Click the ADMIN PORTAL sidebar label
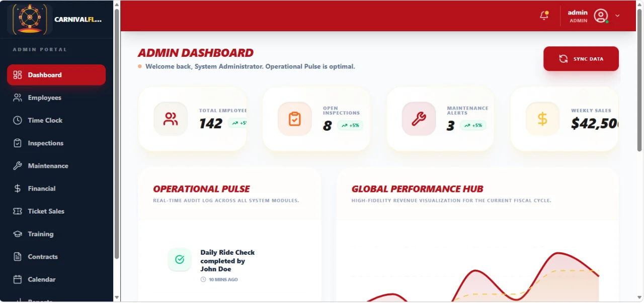The image size is (644, 303). click(x=40, y=50)
